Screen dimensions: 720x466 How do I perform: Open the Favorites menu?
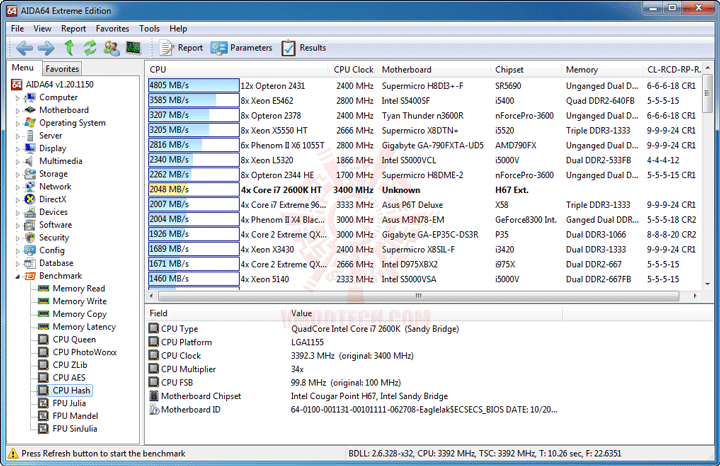pyautogui.click(x=112, y=28)
